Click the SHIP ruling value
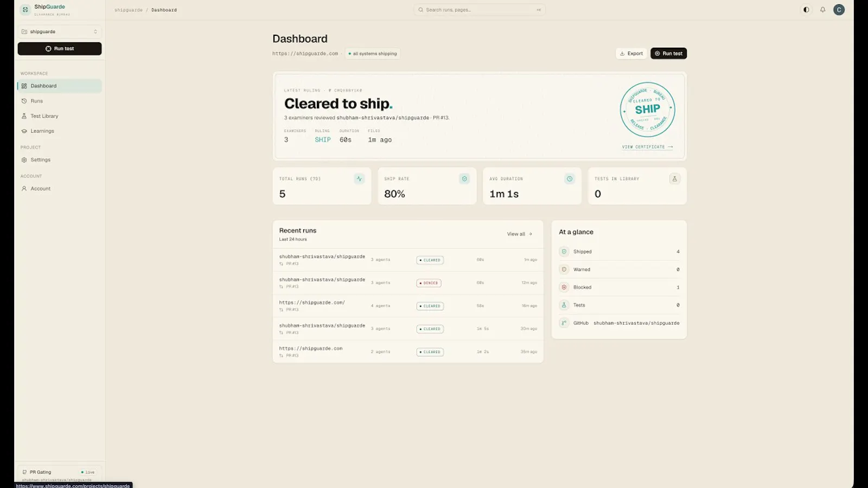 (x=323, y=140)
